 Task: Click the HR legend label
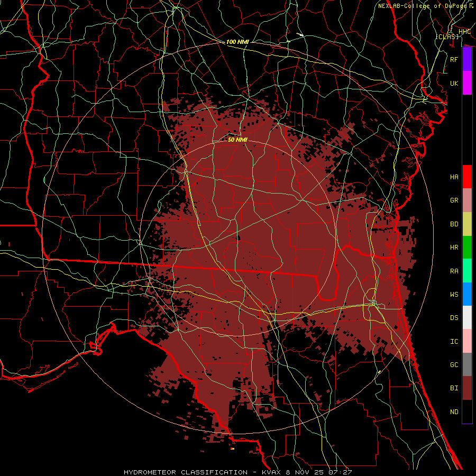click(454, 248)
